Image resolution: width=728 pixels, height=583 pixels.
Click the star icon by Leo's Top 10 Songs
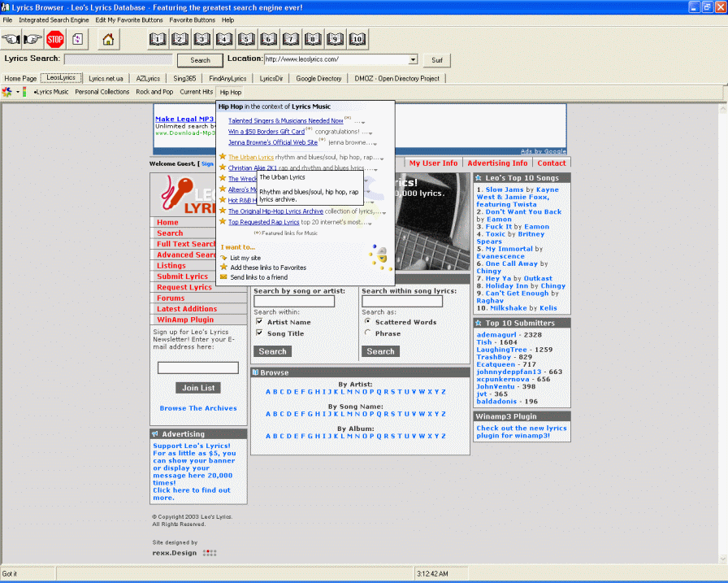(x=479, y=178)
